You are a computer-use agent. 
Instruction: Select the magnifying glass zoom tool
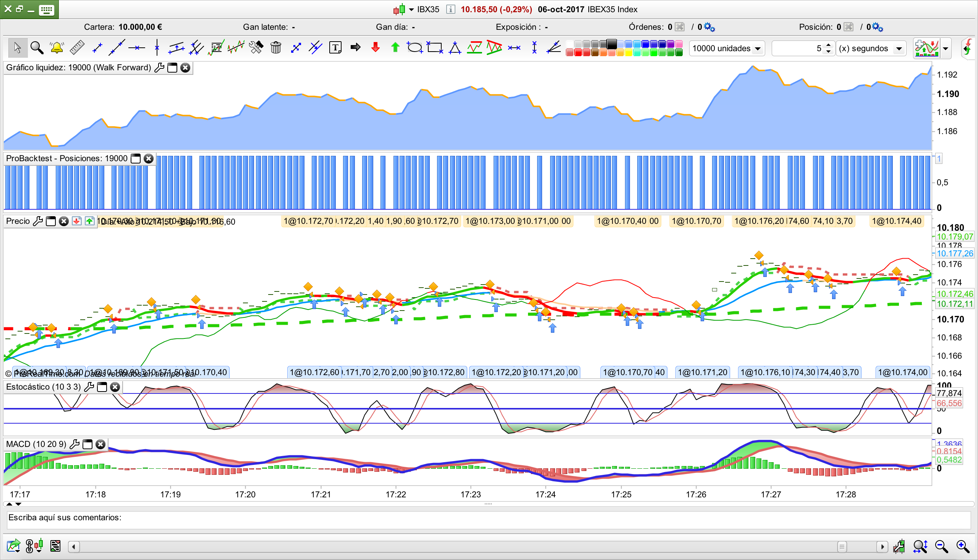coord(37,48)
